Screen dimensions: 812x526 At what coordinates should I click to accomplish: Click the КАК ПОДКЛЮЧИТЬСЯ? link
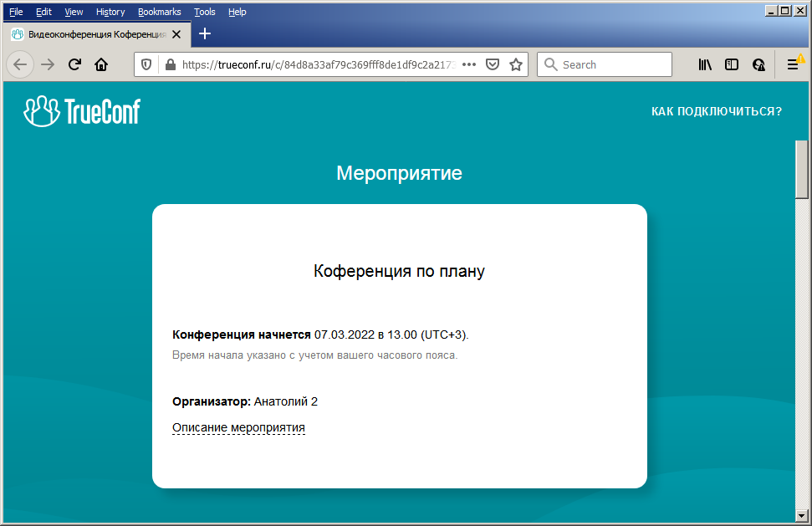point(717,111)
